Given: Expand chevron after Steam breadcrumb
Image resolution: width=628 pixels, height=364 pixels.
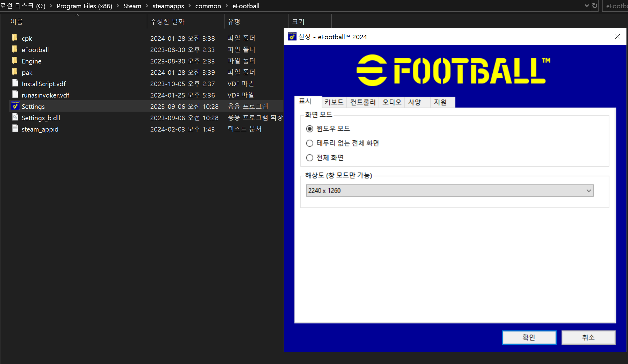Looking at the screenshot, I should 147,6.
